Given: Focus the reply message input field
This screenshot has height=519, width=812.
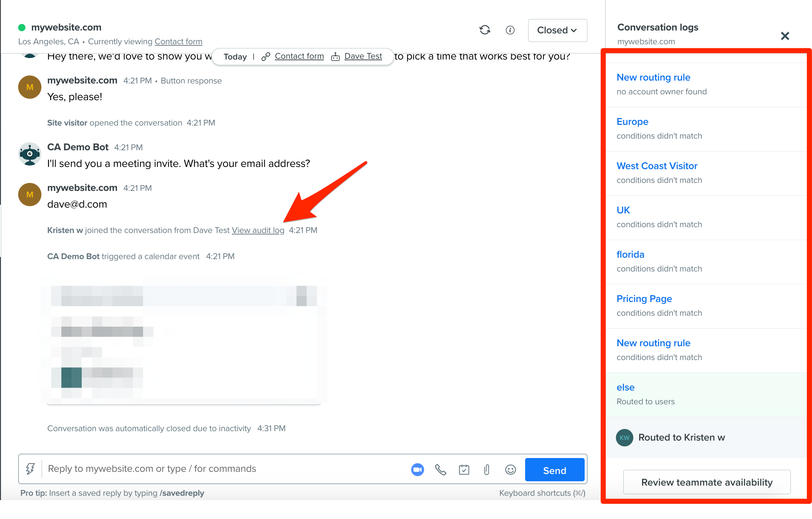Looking at the screenshot, I should [225, 469].
